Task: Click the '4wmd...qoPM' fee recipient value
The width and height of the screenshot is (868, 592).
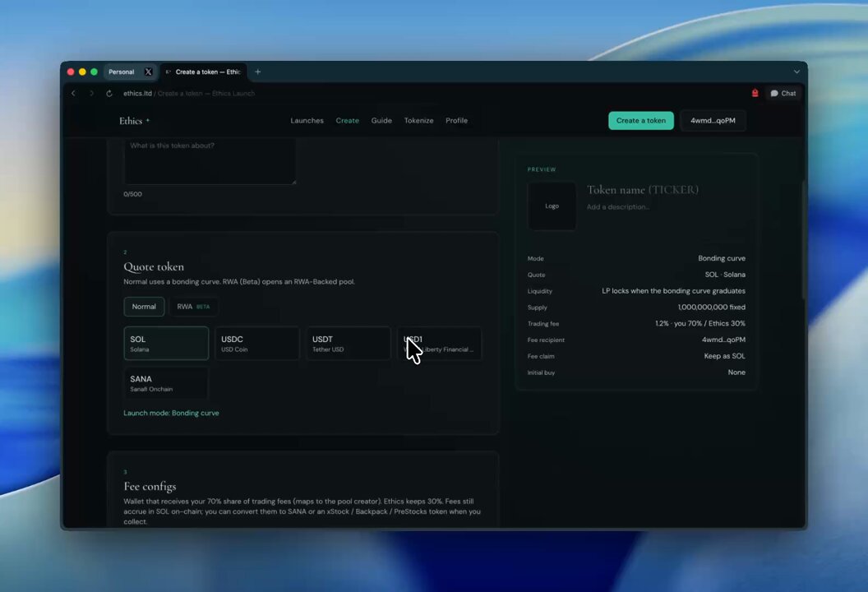Action: pyautogui.click(x=723, y=340)
